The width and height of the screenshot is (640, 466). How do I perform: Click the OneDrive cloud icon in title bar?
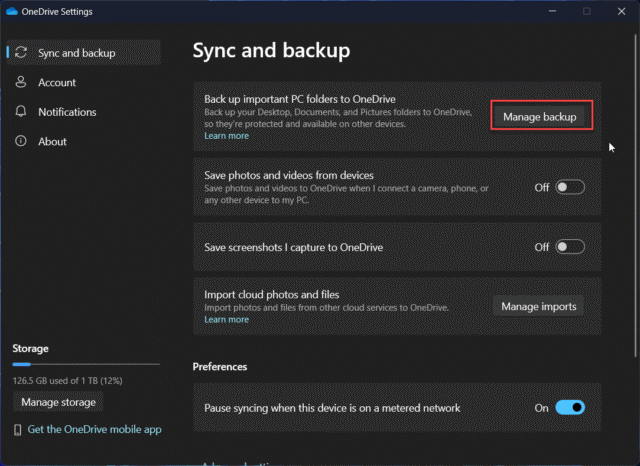[11, 11]
